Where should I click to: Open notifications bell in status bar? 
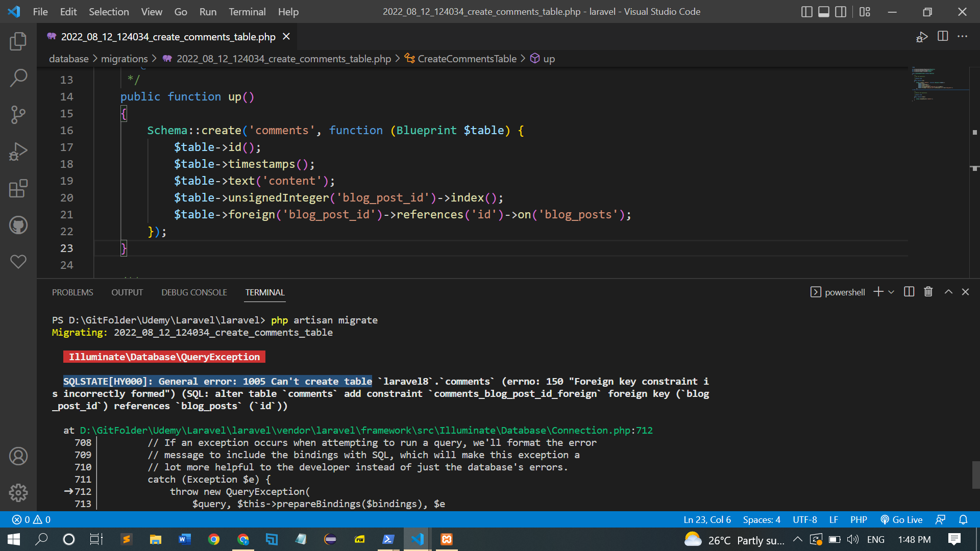[x=963, y=519]
